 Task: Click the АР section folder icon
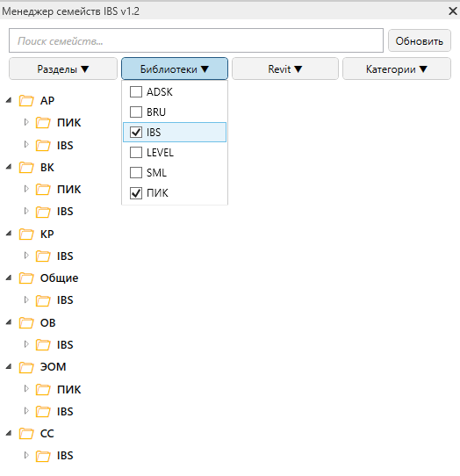[26, 100]
